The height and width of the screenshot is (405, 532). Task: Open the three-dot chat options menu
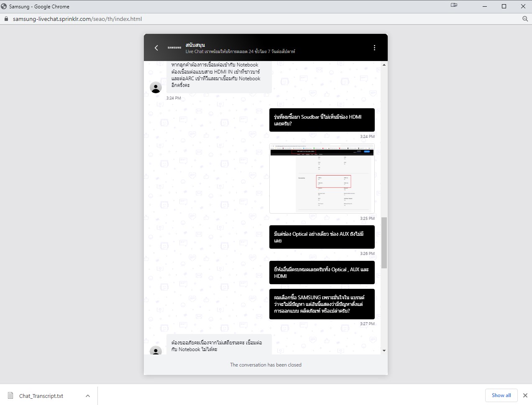[374, 48]
